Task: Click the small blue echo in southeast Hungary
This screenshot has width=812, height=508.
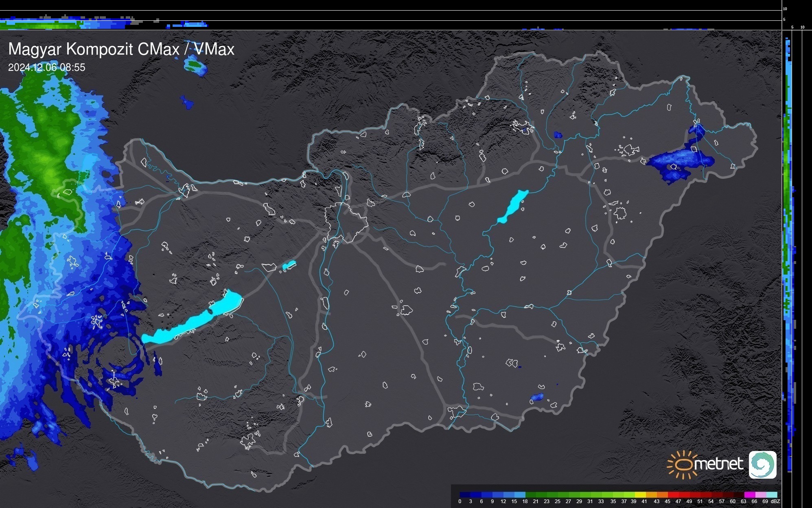Action: tap(537, 397)
